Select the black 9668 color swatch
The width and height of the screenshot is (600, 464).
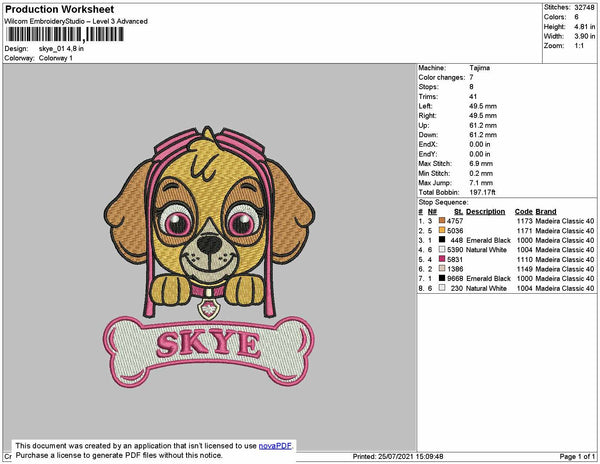click(442, 278)
